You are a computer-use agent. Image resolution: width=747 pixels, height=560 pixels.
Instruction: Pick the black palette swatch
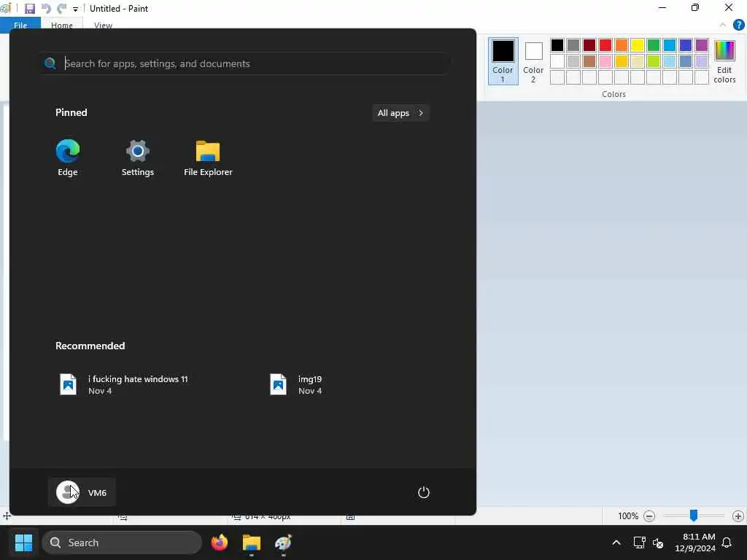click(557, 45)
